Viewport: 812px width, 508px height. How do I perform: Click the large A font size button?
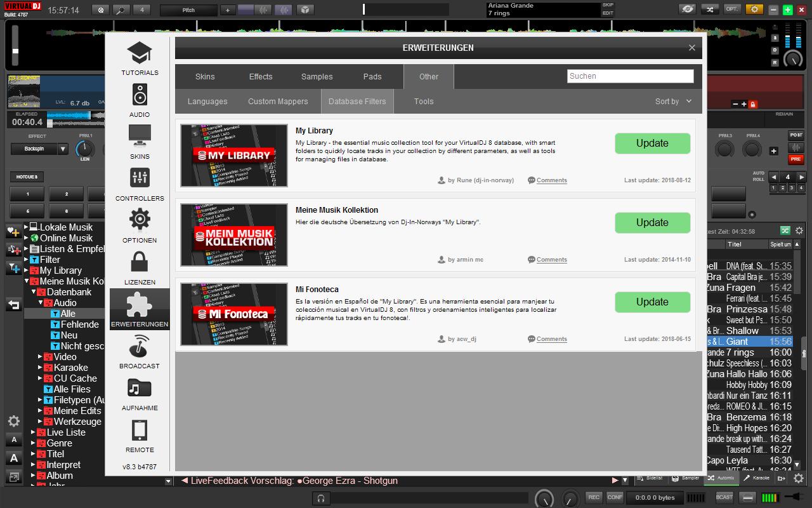pyautogui.click(x=14, y=458)
